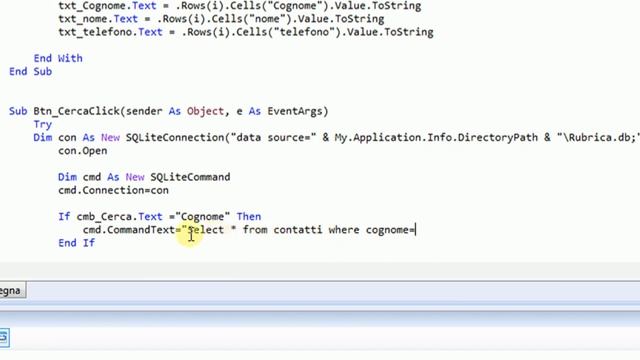Click the Btn_CercaClick method name
This screenshot has height=360, width=640.
tap(76, 111)
